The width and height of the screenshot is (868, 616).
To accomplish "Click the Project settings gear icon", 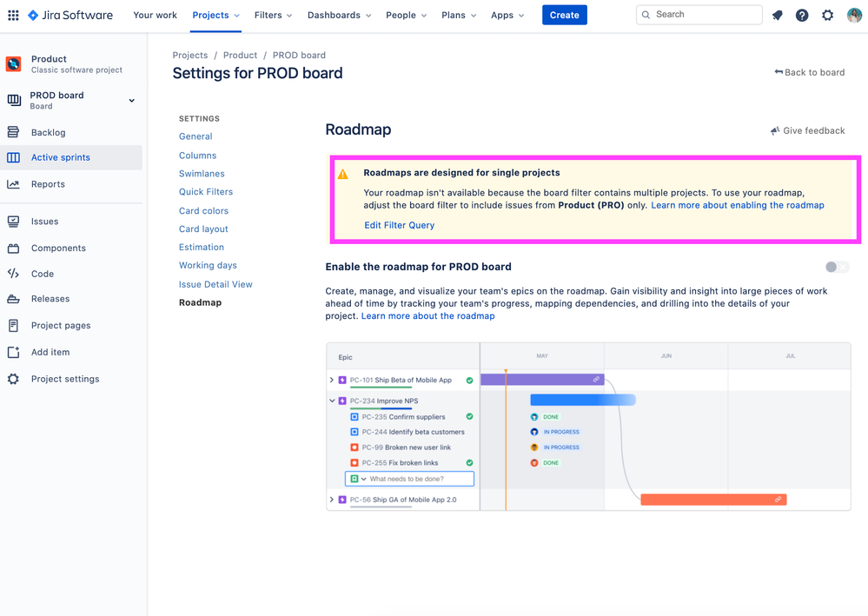I will point(13,379).
